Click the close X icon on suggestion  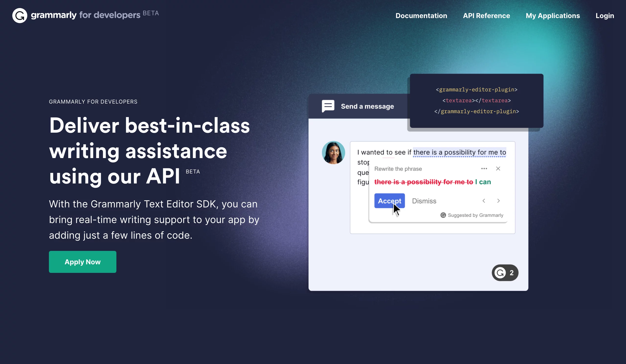(498, 169)
